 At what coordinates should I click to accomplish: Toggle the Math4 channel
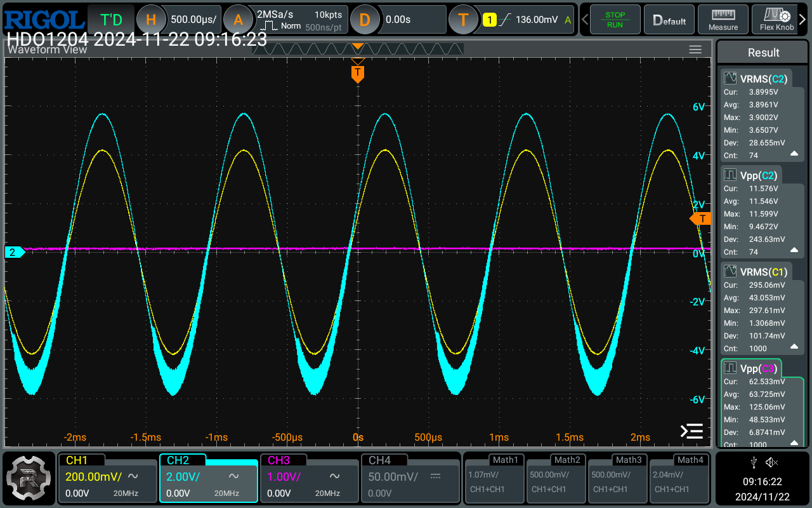pyautogui.click(x=678, y=478)
